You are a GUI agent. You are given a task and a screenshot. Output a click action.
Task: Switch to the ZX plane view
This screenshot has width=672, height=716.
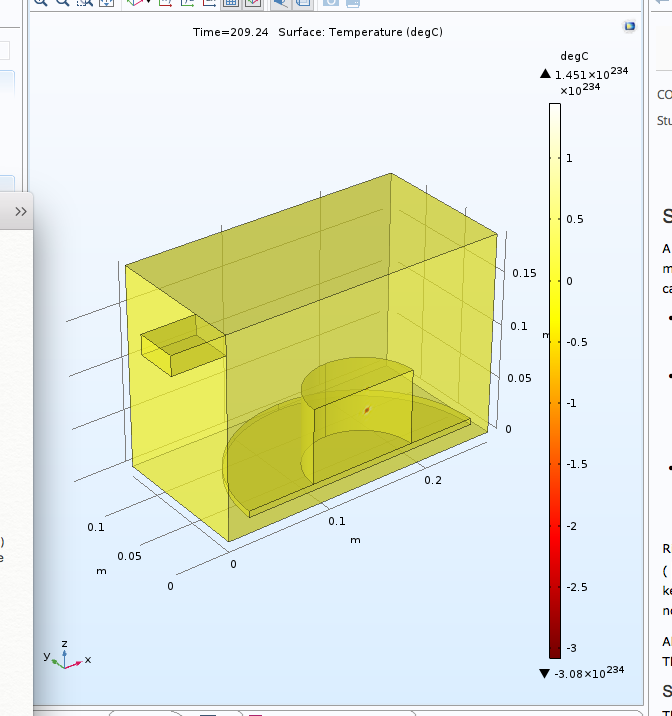click(207, 3)
